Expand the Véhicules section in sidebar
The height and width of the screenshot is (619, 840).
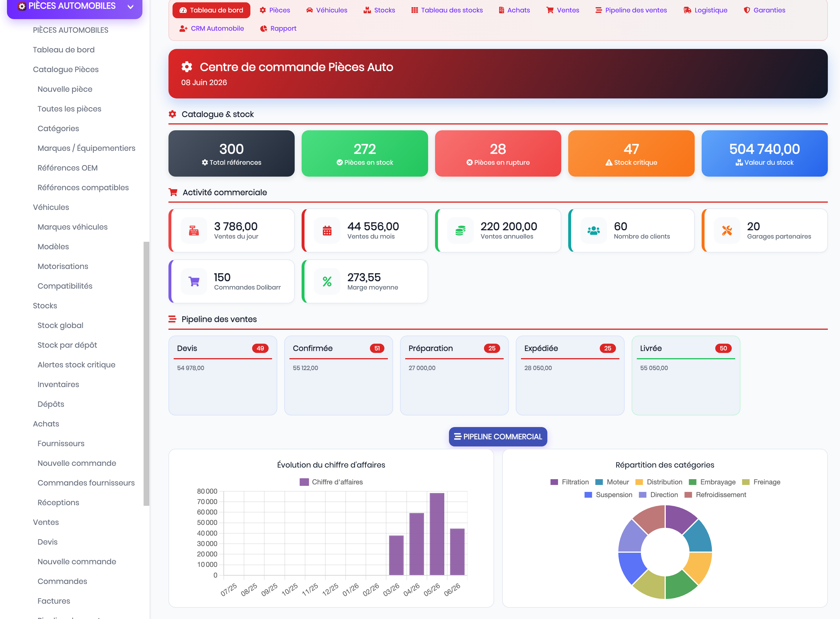coord(51,207)
